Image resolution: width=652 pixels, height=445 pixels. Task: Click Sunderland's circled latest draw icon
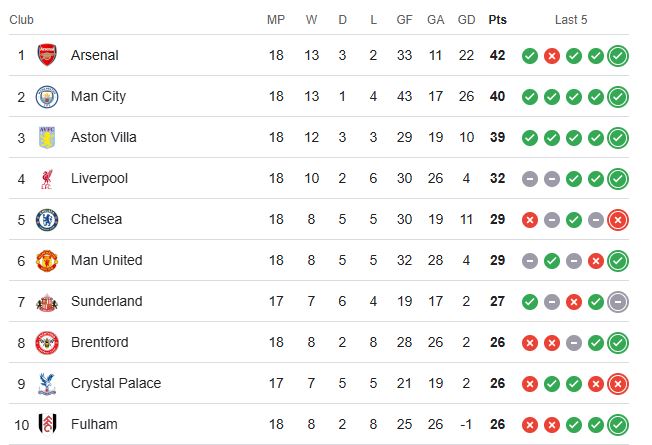618,301
